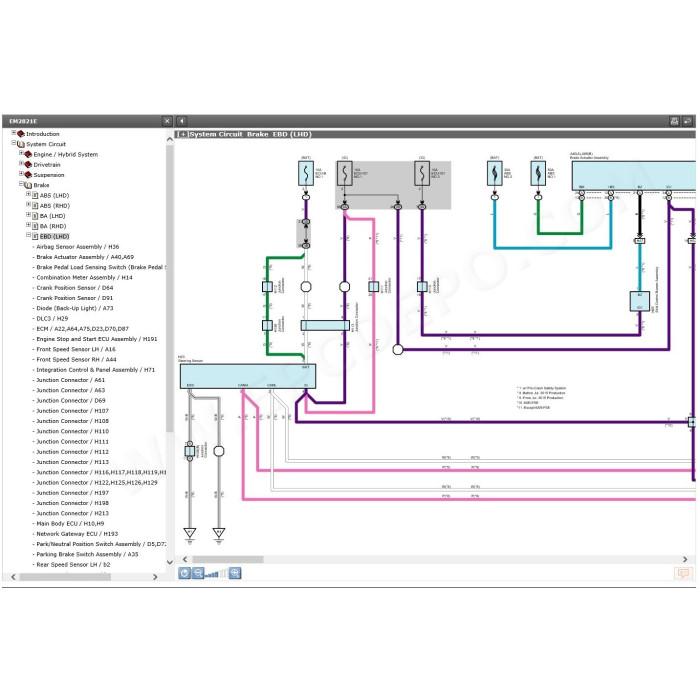Click the Engine / Hybrid System book icon
The height and width of the screenshot is (700, 700).
click(x=28, y=154)
